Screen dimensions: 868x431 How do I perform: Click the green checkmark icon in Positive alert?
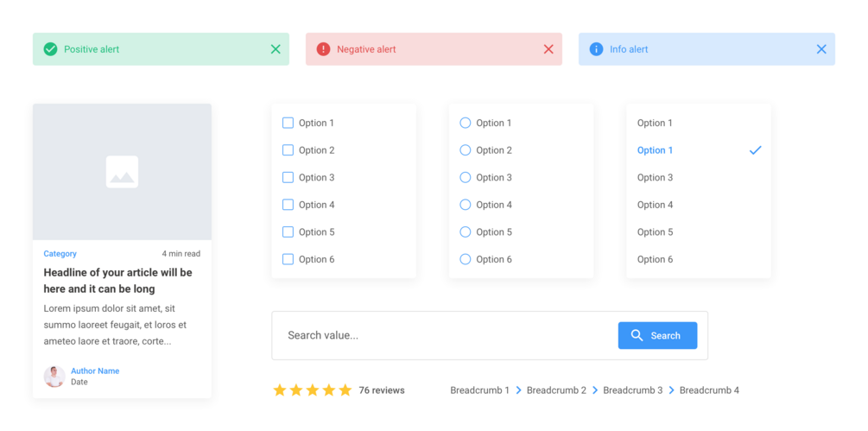click(51, 49)
